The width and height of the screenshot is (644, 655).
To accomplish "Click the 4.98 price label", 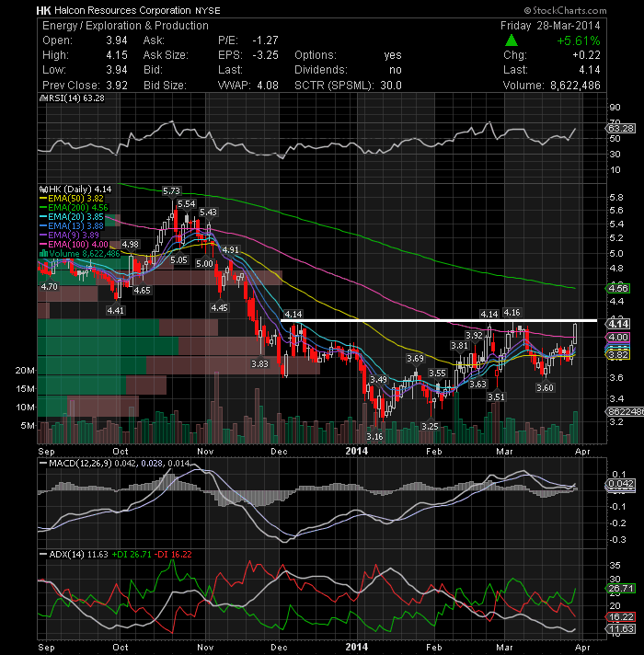I will click(131, 245).
